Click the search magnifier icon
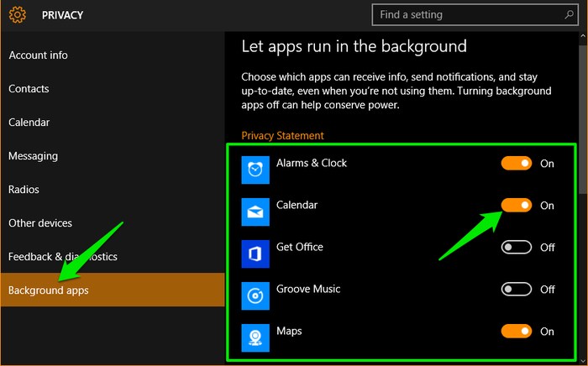 coord(569,14)
